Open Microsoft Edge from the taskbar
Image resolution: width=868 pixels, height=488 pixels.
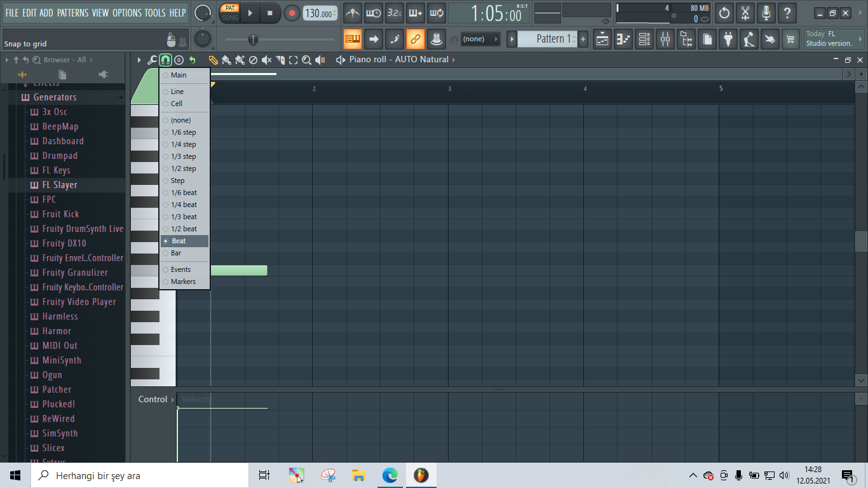click(390, 475)
